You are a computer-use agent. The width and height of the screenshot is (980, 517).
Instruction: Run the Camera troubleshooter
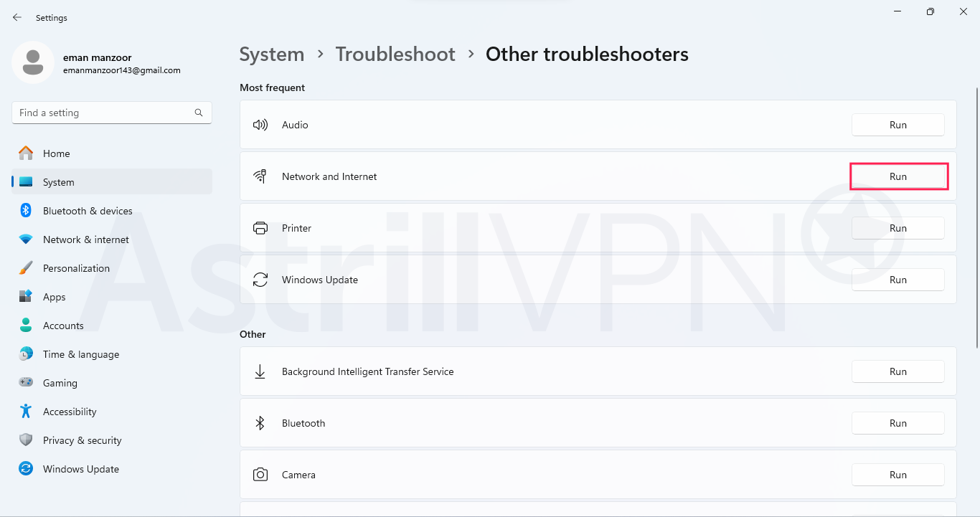pyautogui.click(x=898, y=475)
